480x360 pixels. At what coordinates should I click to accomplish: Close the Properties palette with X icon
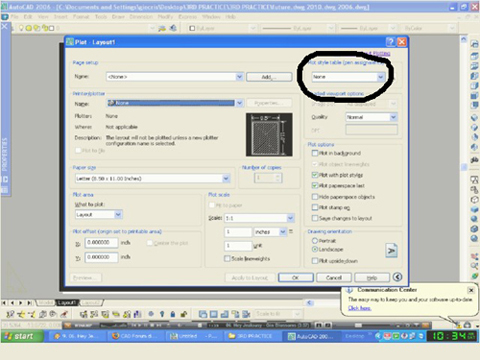click(5, 26)
